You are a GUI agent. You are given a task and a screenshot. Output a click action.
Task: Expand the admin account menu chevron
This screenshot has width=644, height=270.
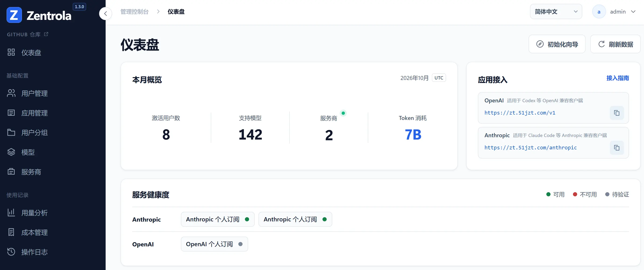point(633,11)
